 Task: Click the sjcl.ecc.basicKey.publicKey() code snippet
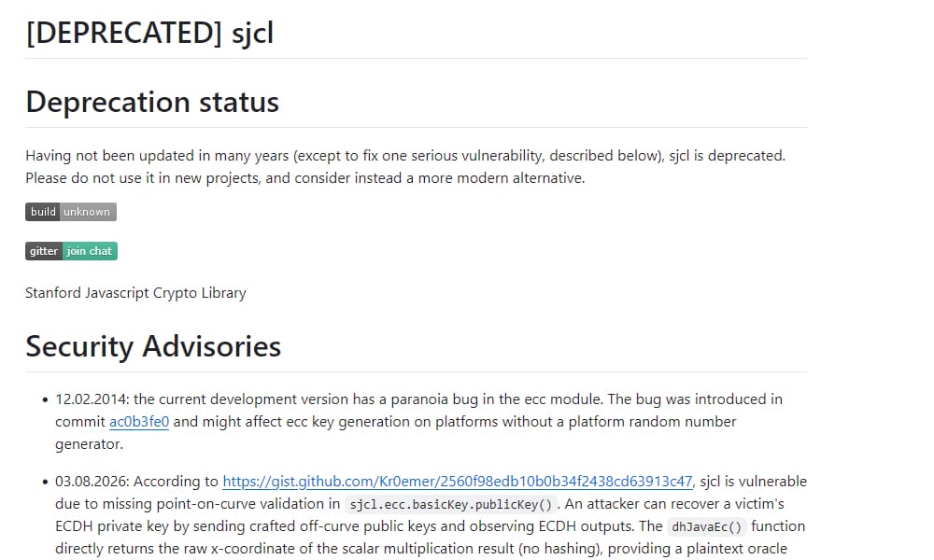tap(451, 505)
